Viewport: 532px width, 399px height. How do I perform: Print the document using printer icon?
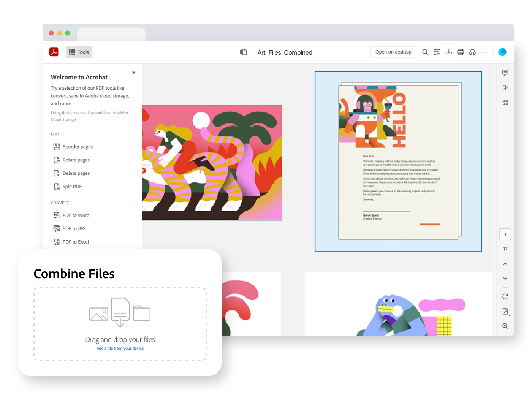tap(461, 52)
